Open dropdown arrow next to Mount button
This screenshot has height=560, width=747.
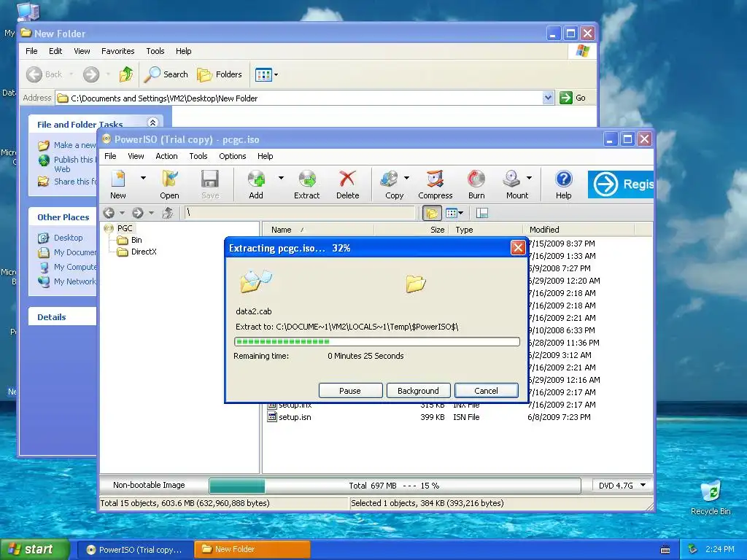[530, 178]
